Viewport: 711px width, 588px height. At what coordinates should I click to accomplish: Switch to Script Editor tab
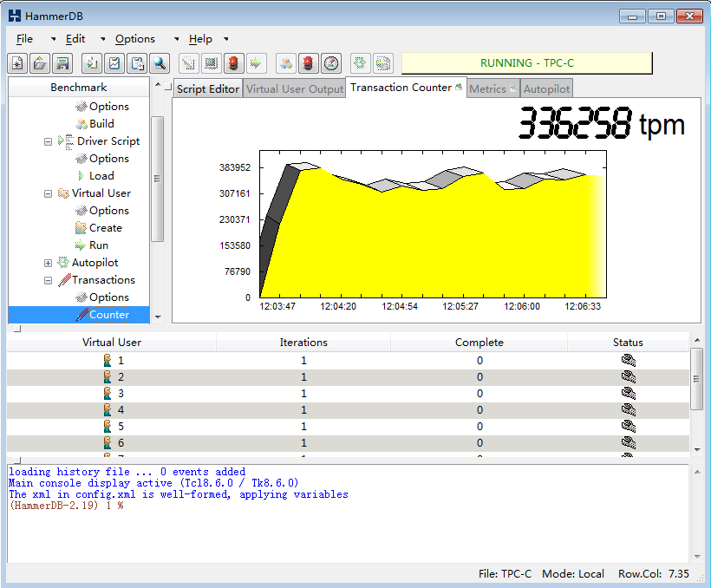(x=208, y=89)
